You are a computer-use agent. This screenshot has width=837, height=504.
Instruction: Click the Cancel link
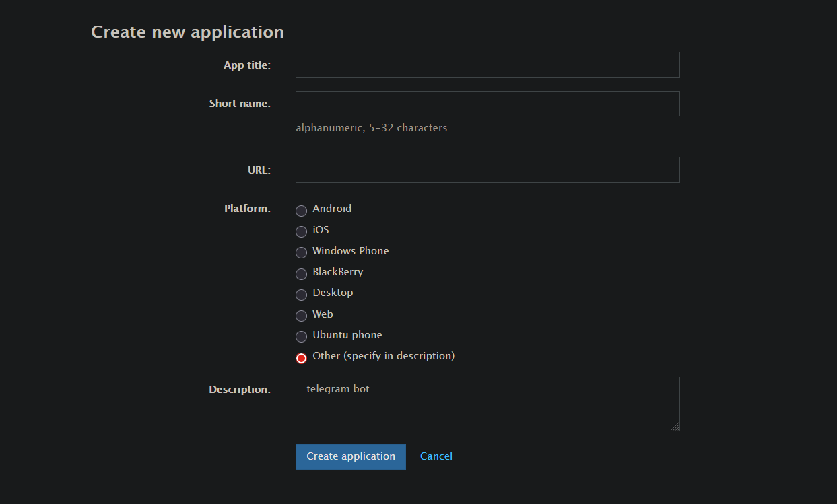click(436, 456)
